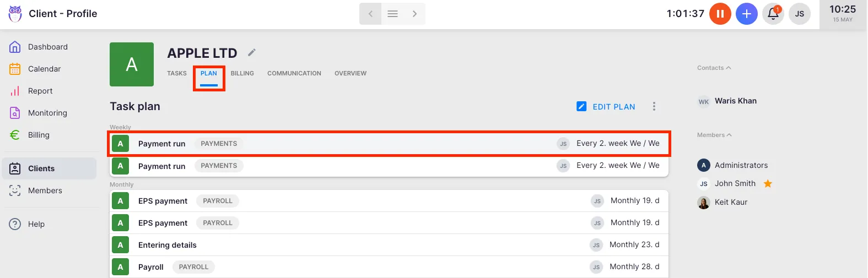The height and width of the screenshot is (278, 868).
Task: Collapse the Members section
Action: 714,135
